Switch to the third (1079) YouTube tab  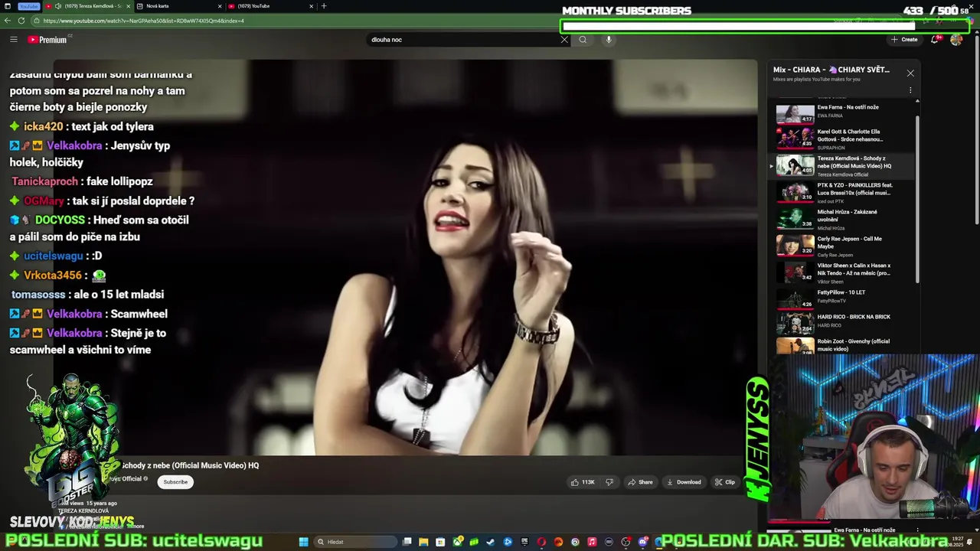(272, 6)
